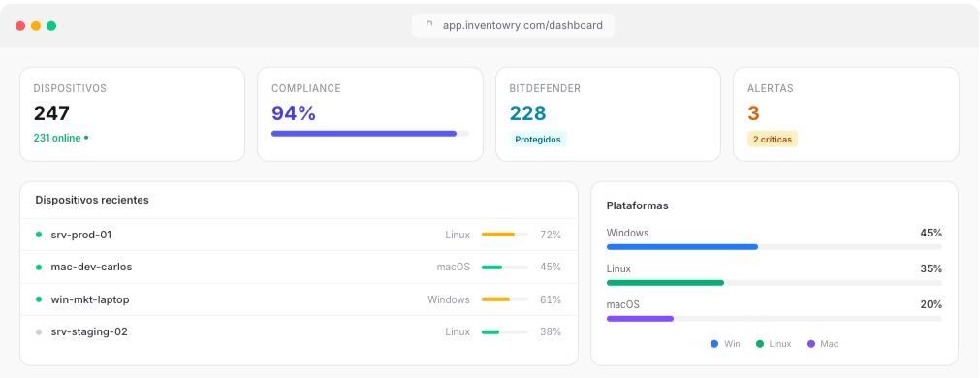Click the Windows label in win-mkt-laptop row
The height and width of the screenshot is (378, 980).
point(449,299)
